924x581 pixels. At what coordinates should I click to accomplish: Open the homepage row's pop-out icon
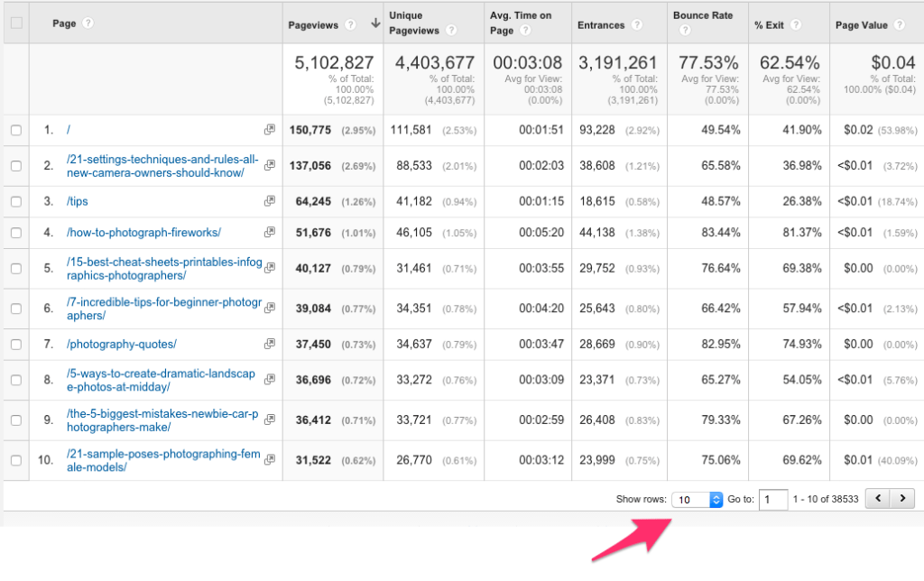[269, 129]
